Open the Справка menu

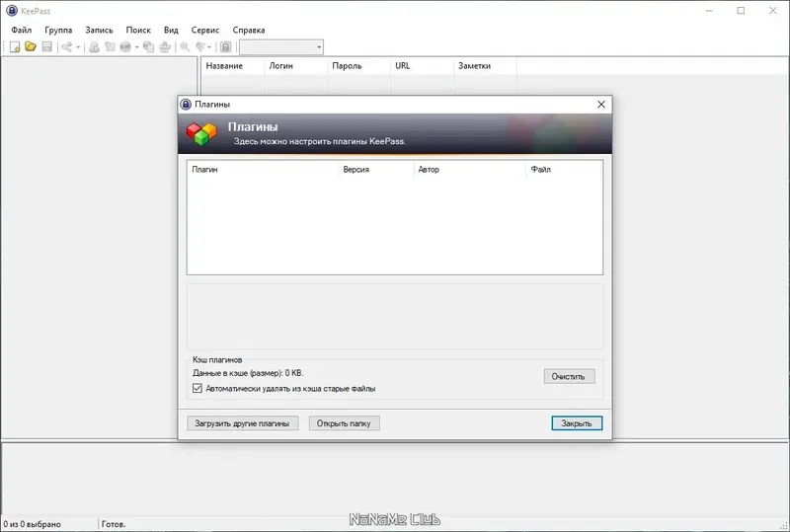(x=249, y=30)
